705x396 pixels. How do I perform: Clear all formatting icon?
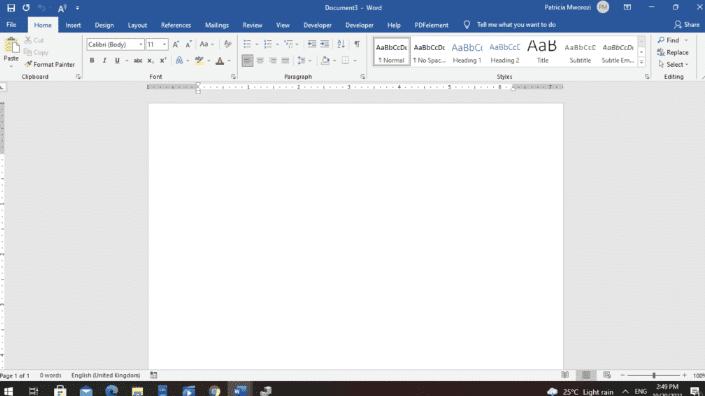tap(228, 44)
